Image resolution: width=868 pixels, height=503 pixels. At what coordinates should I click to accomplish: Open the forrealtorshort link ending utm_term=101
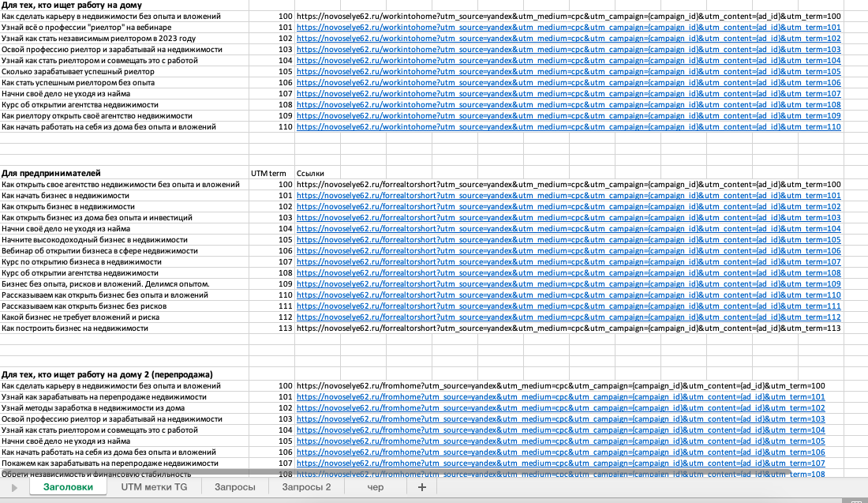(x=568, y=196)
